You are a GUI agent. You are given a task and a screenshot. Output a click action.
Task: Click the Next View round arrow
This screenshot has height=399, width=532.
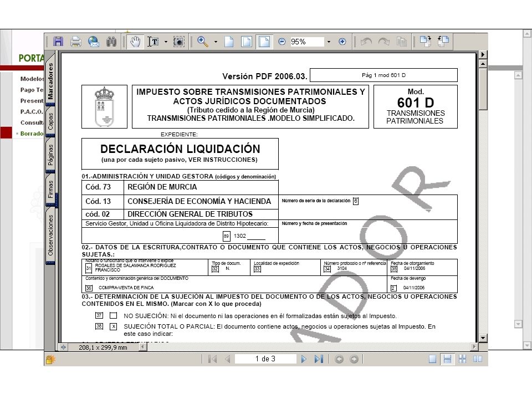[354, 359]
